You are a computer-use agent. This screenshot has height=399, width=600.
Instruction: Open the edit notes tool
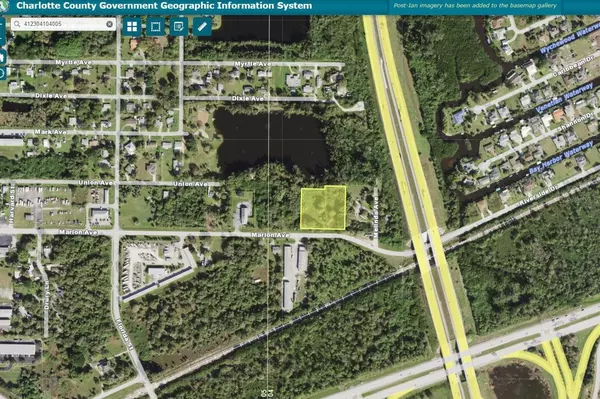179,26
